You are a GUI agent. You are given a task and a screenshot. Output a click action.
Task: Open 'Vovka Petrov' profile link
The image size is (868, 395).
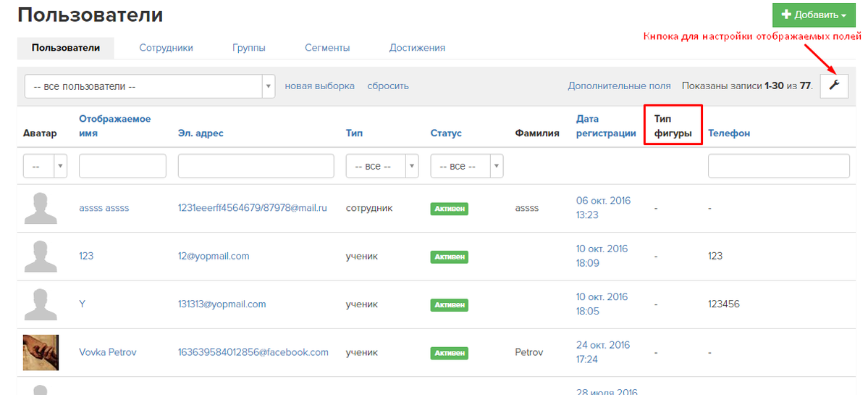coord(108,352)
